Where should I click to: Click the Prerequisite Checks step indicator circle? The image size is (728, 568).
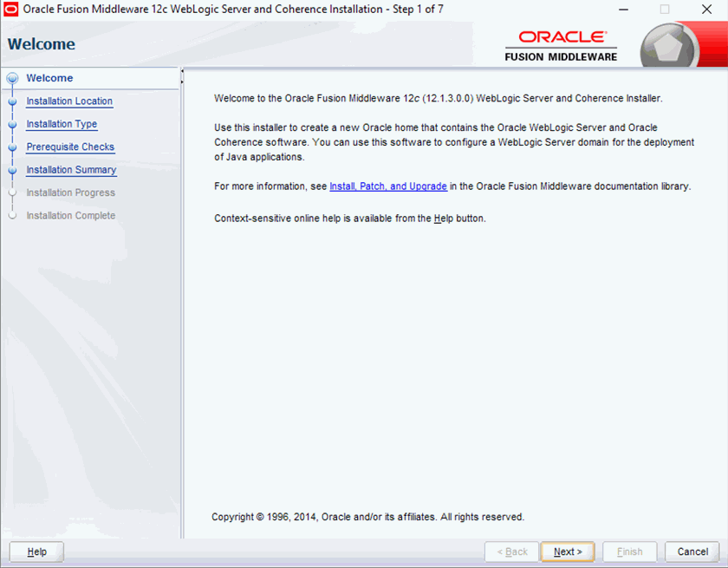12,147
